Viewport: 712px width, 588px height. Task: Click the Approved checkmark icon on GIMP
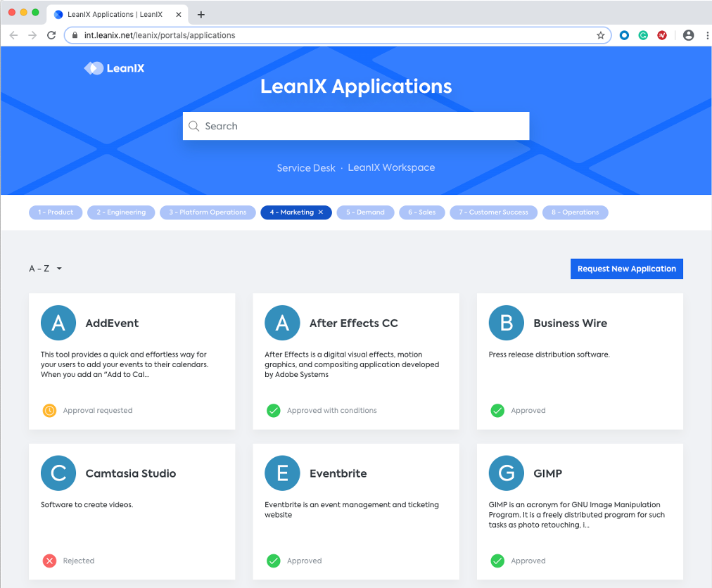click(x=497, y=561)
